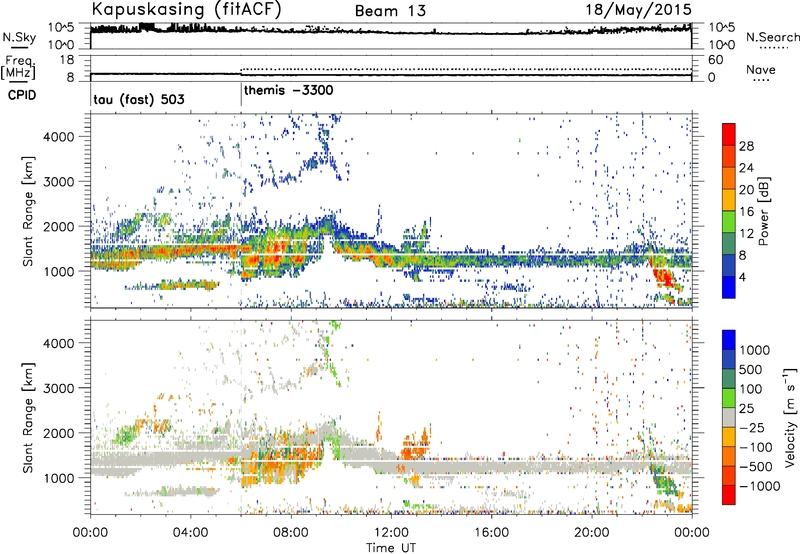Image resolution: width=800 pixels, height=554 pixels.
Task: Select the "04:00" time tick label
Action: (190, 533)
